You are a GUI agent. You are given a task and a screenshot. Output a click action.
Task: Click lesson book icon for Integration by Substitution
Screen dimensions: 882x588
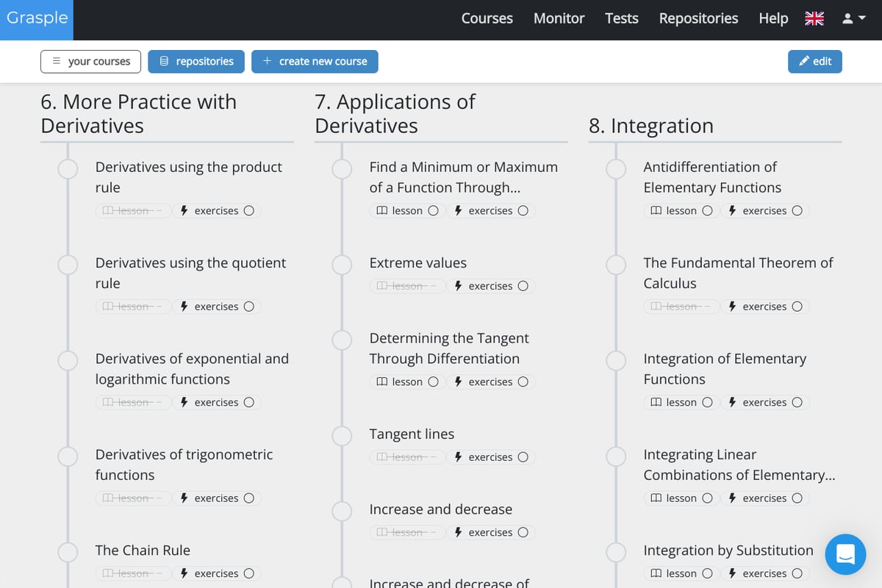[x=656, y=573]
